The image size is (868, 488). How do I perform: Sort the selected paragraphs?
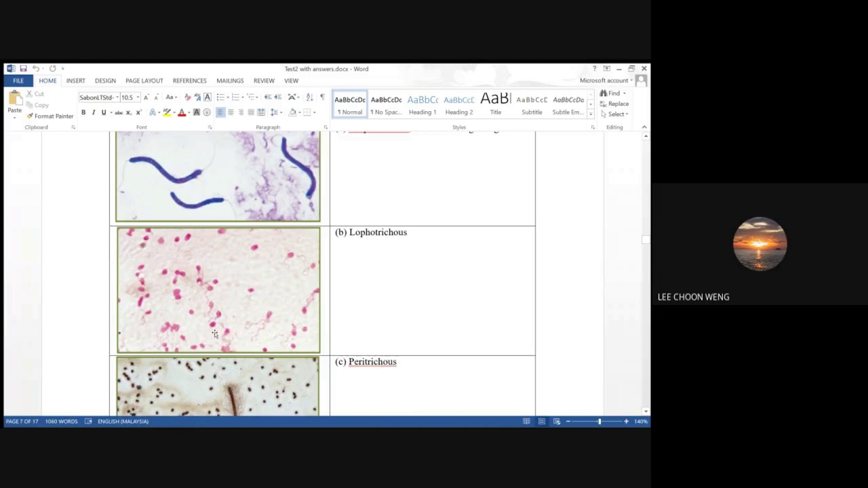[x=310, y=98]
